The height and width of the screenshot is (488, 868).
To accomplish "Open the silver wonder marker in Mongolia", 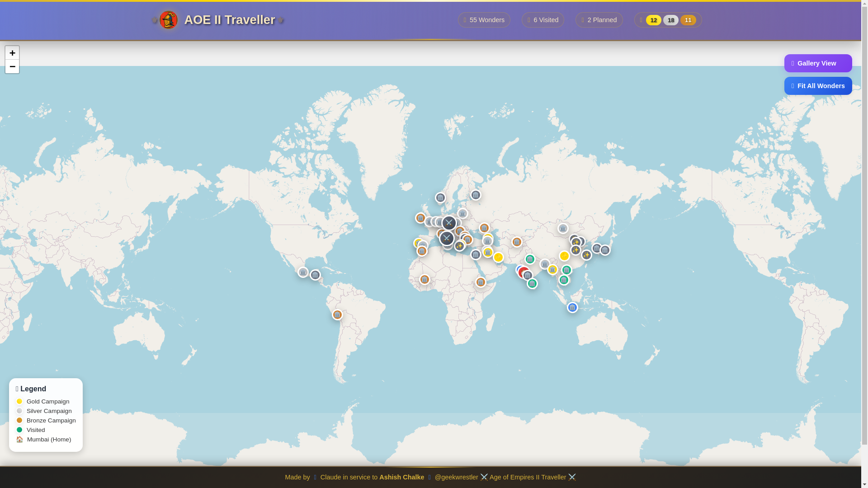I will [563, 228].
